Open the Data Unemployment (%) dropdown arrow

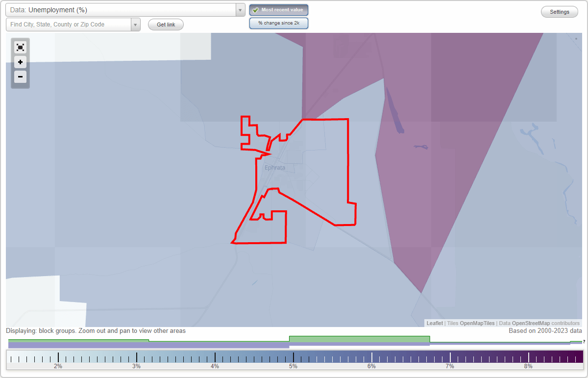coord(240,10)
